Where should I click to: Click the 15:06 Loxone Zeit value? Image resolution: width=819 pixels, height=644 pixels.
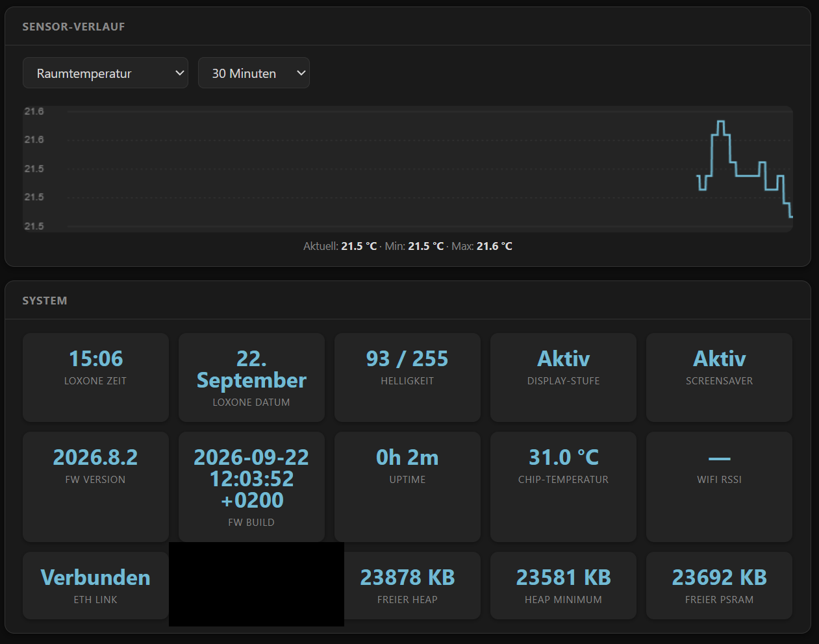coord(95,358)
